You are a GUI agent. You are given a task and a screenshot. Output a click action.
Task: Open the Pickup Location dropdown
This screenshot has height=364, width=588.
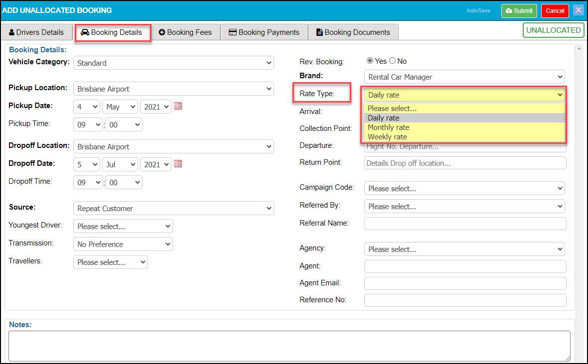[x=173, y=89]
